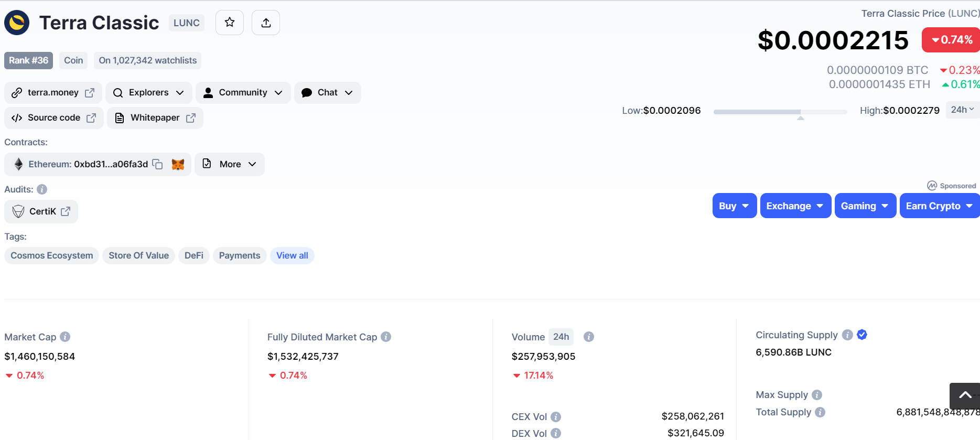
Task: Open the Buy dropdown button
Action: click(x=734, y=206)
